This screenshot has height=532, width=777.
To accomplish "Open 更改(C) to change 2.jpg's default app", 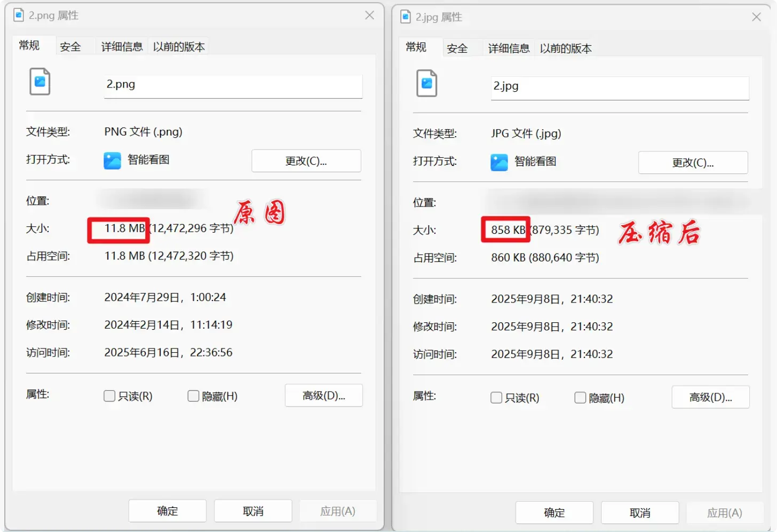I will [x=693, y=163].
